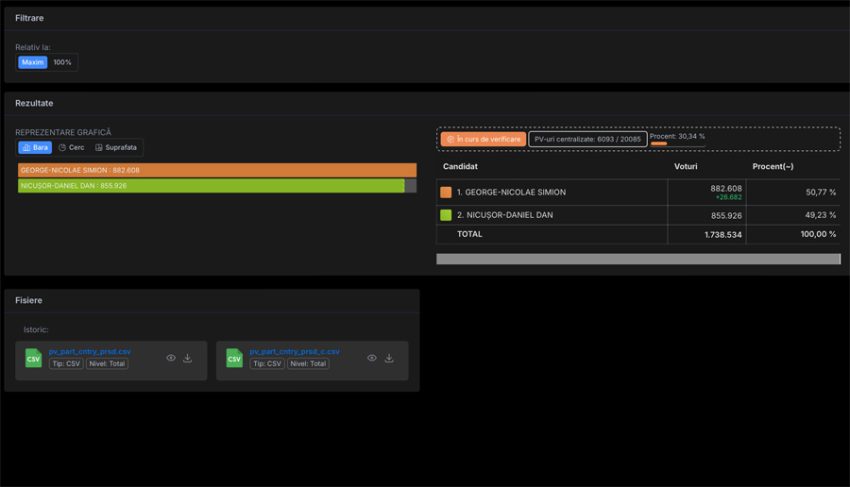The width and height of the screenshot is (850, 487).
Task: Switch chart to Cerc view
Action: coord(71,147)
